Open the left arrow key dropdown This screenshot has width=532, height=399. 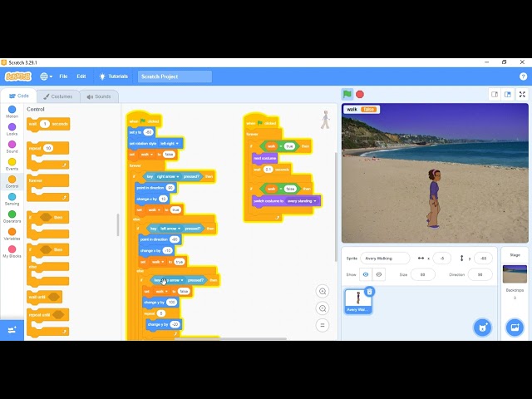(x=170, y=229)
